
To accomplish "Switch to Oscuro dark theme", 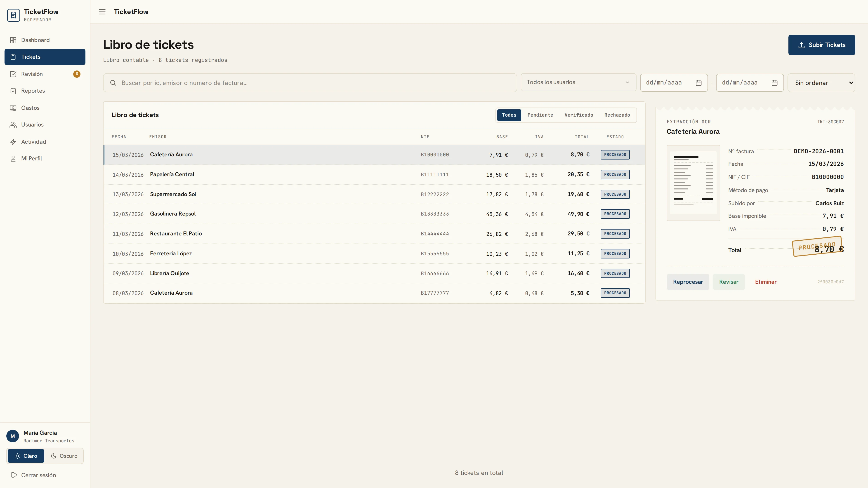I will (x=64, y=456).
